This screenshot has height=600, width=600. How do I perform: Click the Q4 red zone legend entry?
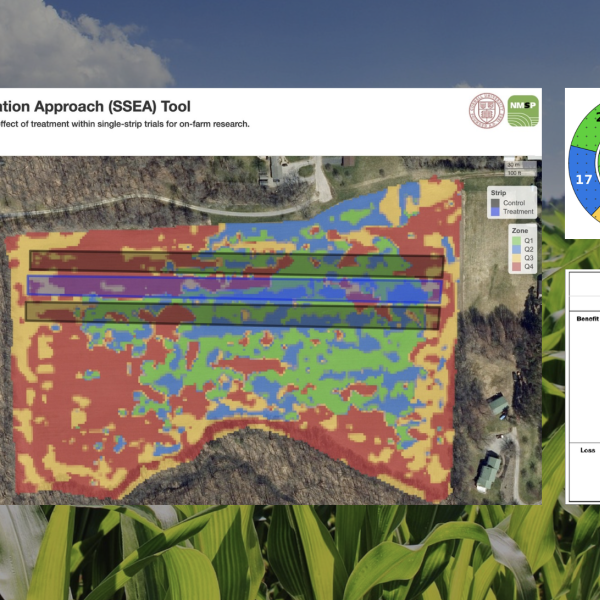(x=523, y=267)
